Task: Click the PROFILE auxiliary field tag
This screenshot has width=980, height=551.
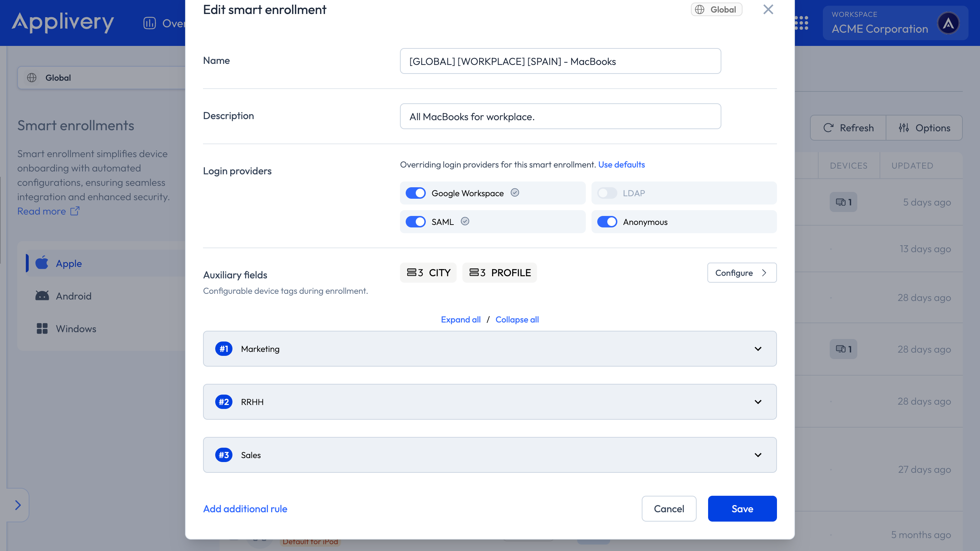Action: pos(500,273)
